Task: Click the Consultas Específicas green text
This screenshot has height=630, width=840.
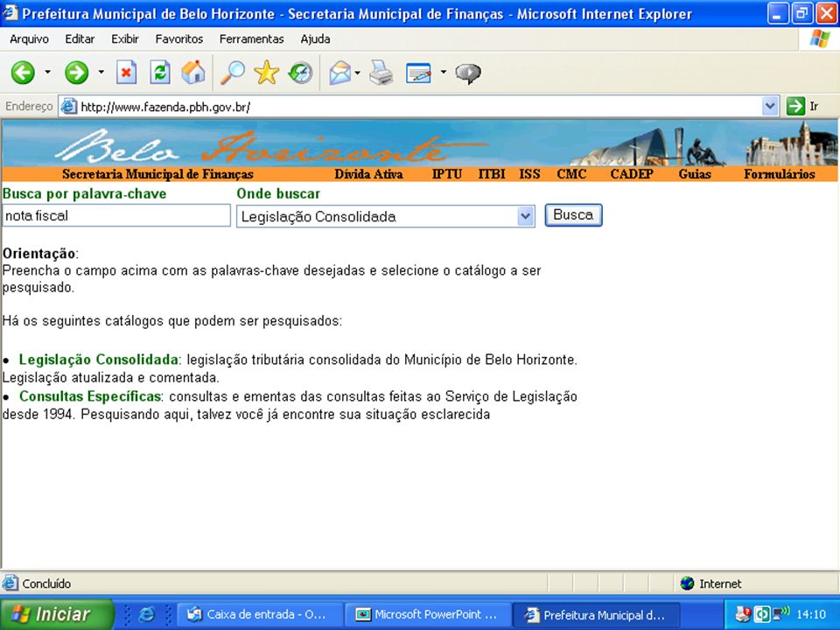Action: (x=90, y=396)
